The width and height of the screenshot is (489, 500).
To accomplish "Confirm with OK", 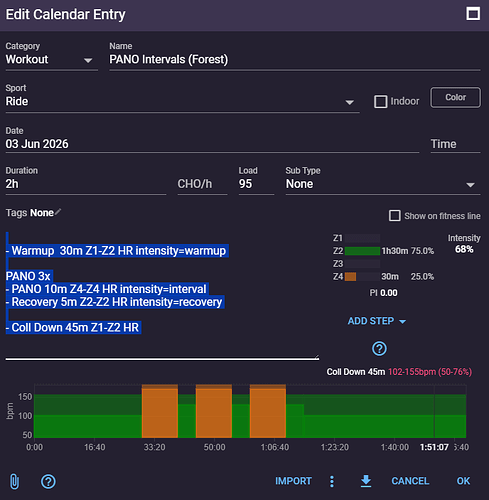I will click(x=463, y=481).
